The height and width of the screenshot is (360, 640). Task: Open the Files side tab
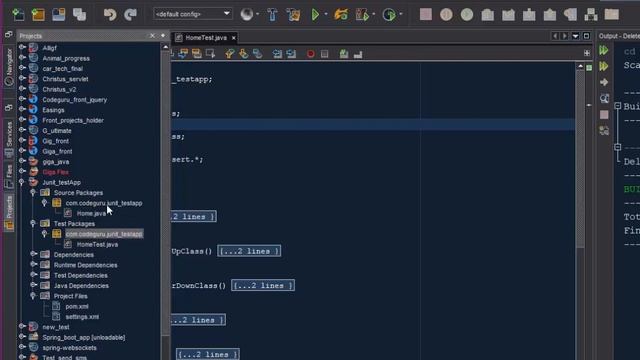[9, 176]
